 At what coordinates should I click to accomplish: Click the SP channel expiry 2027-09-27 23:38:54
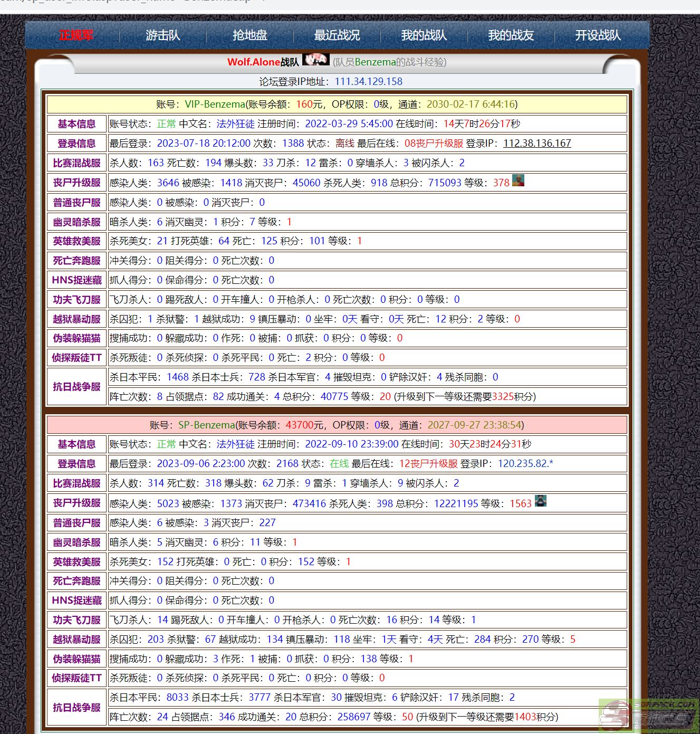(474, 425)
